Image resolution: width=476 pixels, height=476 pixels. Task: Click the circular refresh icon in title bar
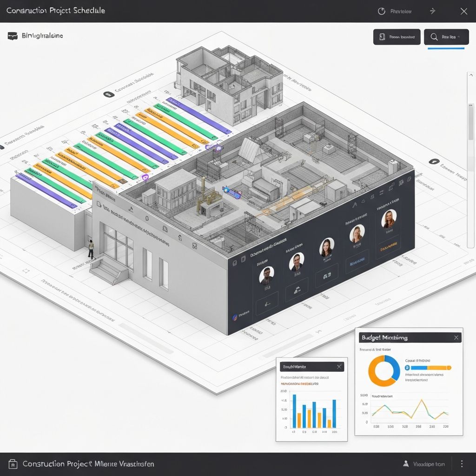[x=382, y=12]
